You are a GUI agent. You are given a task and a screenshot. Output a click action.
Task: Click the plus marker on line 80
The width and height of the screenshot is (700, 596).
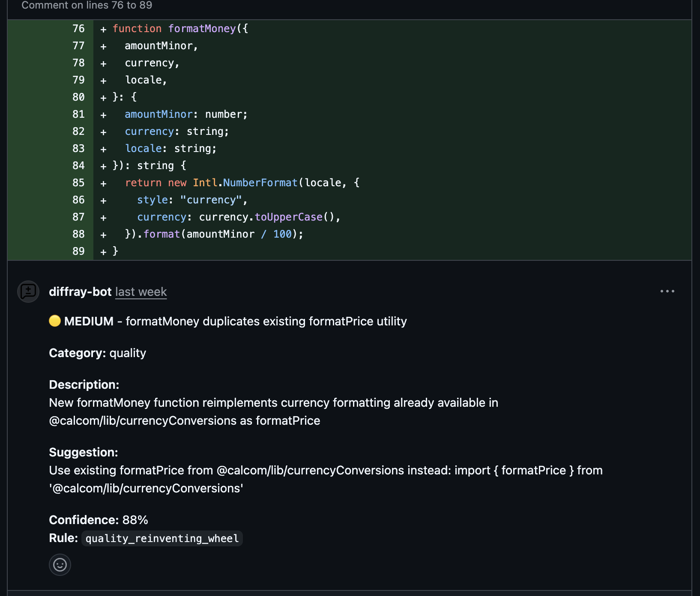[103, 98]
